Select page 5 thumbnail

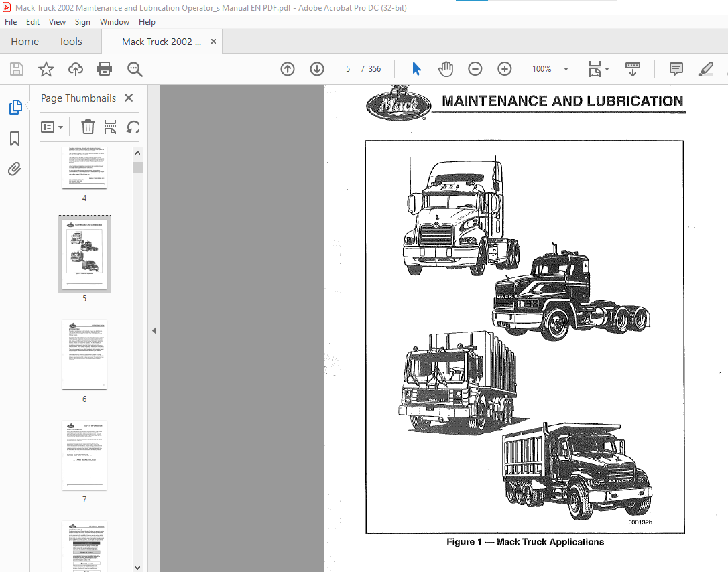click(x=84, y=254)
